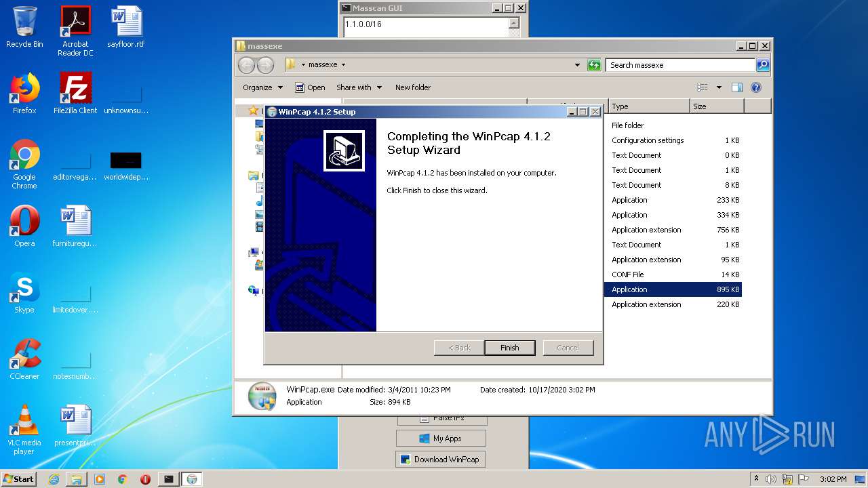Click the Start button
Screen dimensions: 868x488
click(19, 479)
